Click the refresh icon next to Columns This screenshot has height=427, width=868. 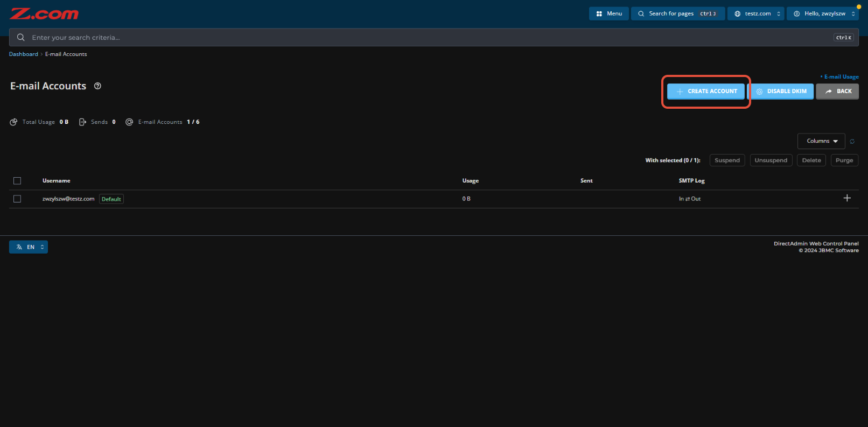pyautogui.click(x=852, y=141)
